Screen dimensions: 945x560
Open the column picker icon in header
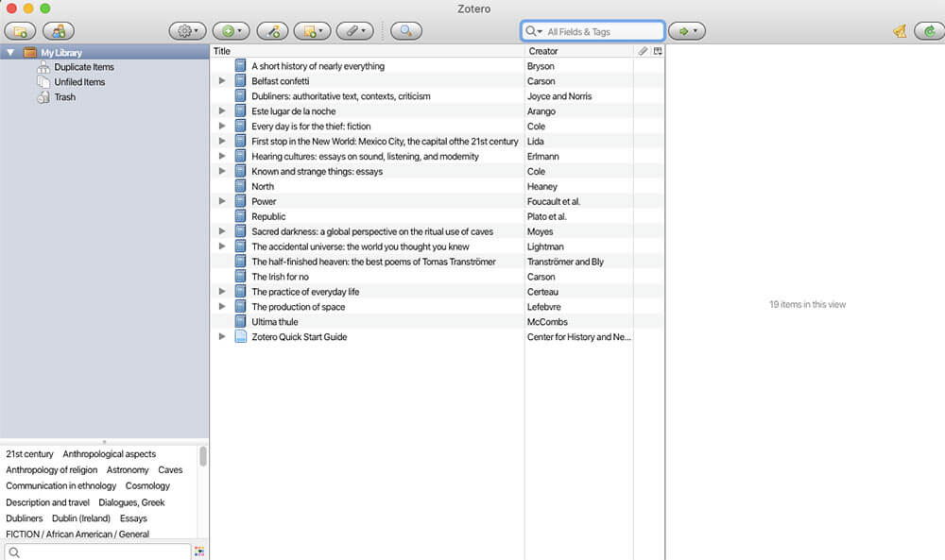pos(658,51)
